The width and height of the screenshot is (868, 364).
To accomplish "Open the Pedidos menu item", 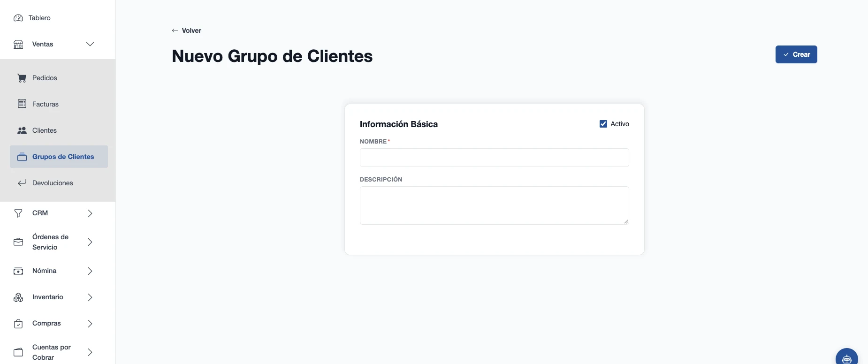I will pos(59,78).
